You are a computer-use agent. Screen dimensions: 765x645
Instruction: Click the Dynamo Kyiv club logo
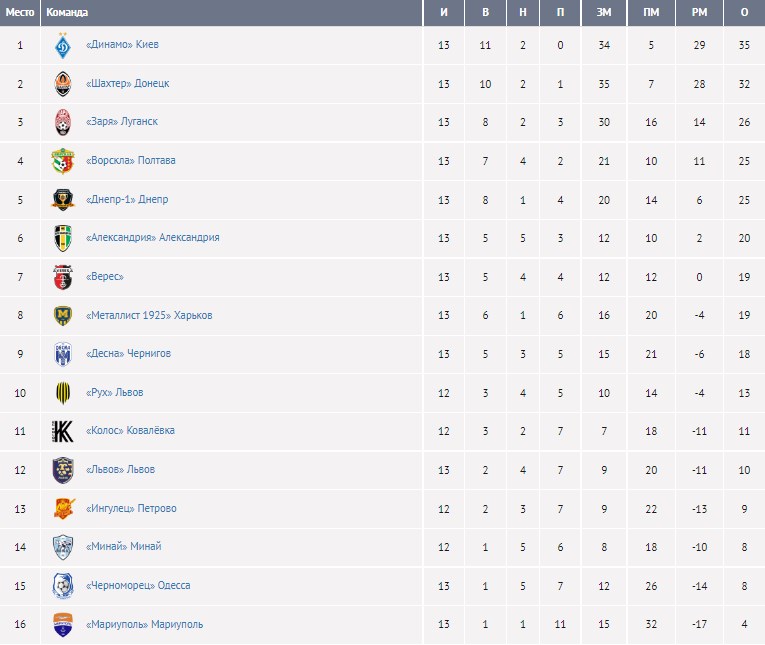click(x=63, y=45)
